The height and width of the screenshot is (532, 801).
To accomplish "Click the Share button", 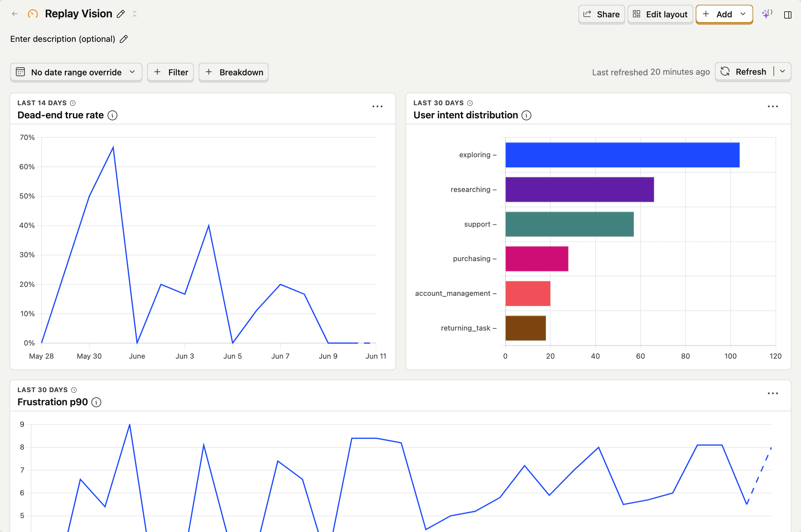I will (x=601, y=14).
